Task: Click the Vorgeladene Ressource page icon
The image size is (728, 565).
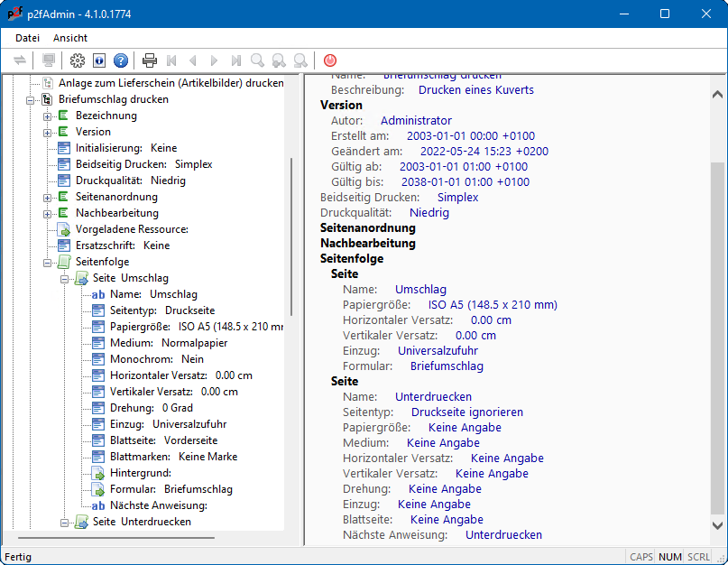Action: coord(64,229)
